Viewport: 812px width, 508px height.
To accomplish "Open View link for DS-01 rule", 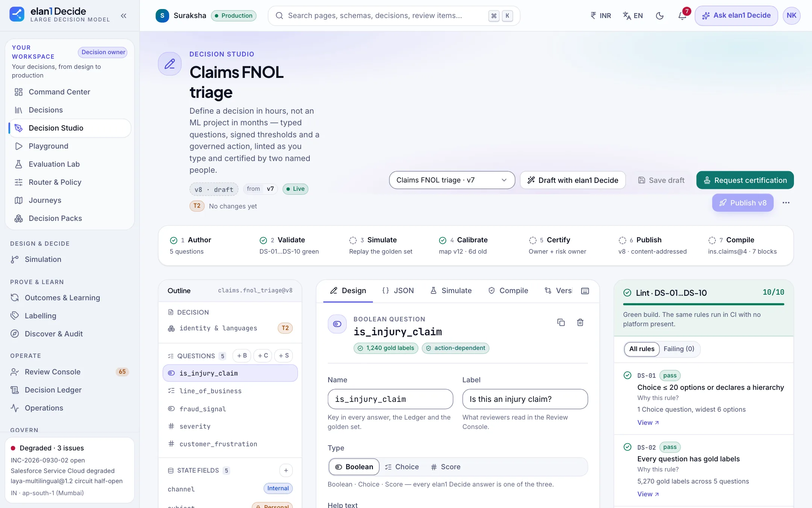I will pos(648,423).
